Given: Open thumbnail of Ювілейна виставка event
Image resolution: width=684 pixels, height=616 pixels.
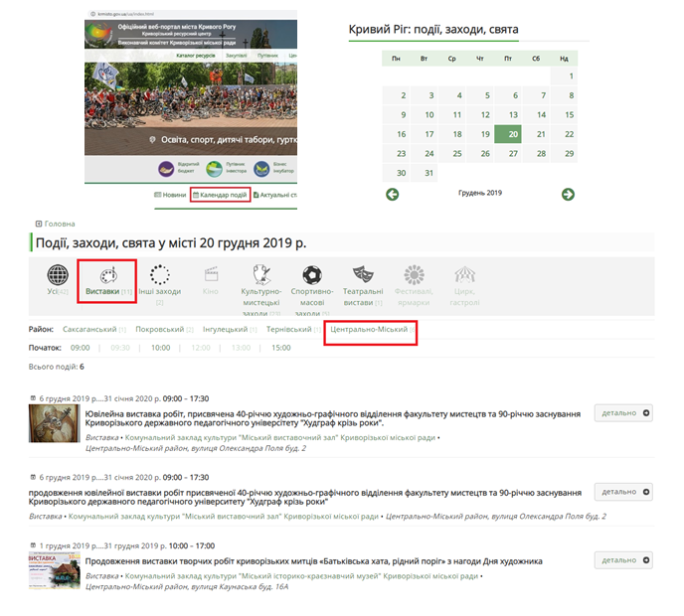Looking at the screenshot, I should (55, 423).
